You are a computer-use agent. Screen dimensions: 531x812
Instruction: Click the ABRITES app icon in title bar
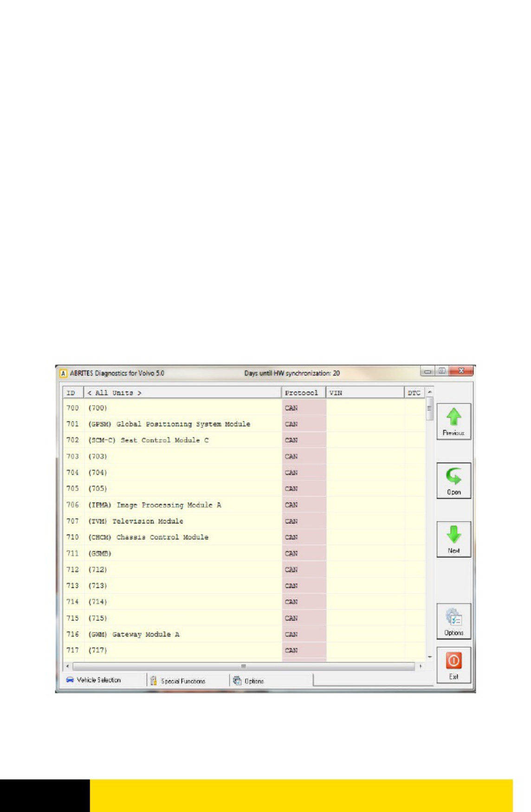pyautogui.click(x=63, y=373)
